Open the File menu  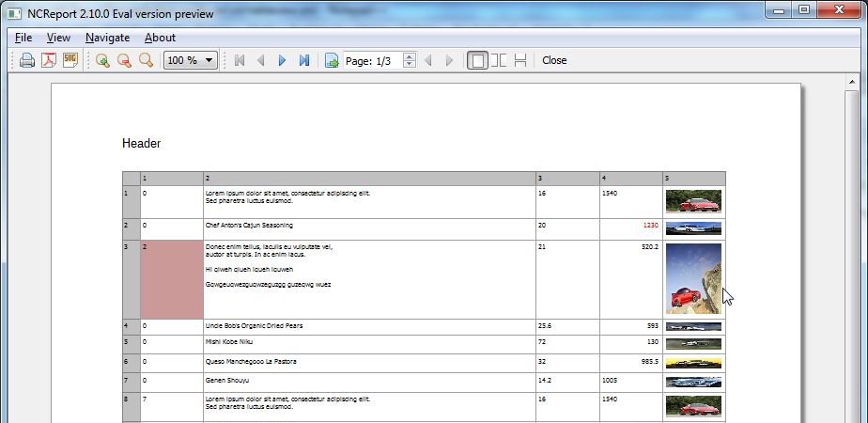[23, 38]
